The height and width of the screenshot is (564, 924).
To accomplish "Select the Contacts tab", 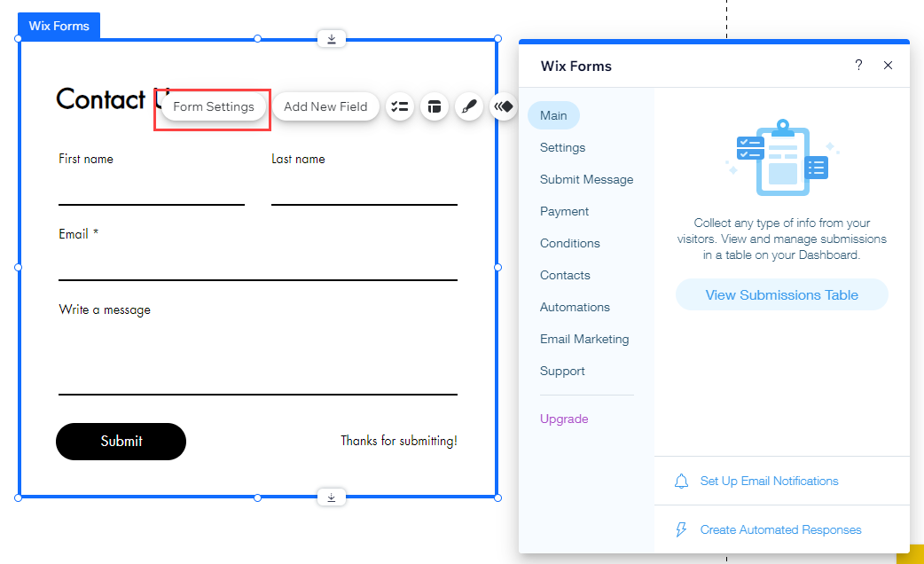I will [x=565, y=275].
